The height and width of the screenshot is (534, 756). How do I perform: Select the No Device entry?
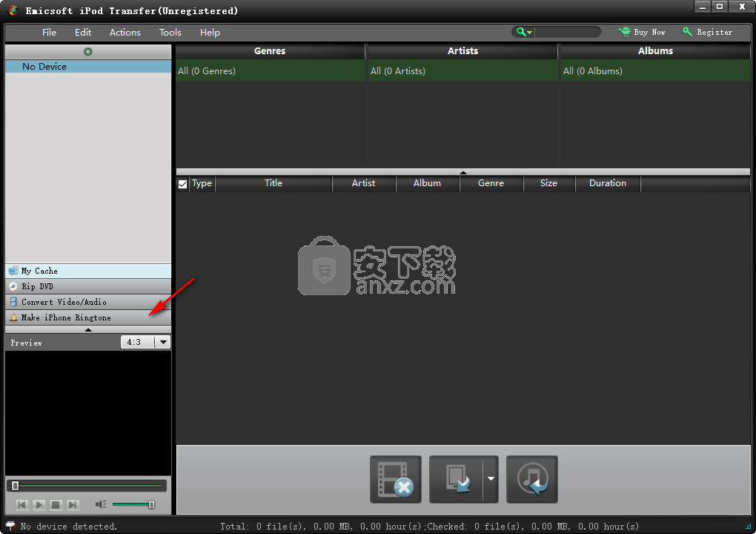[88, 67]
